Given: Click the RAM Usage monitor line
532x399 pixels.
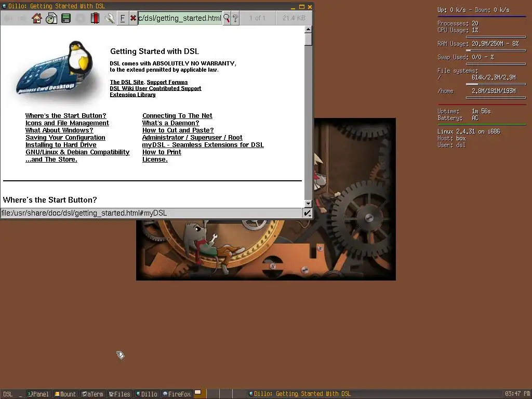Looking at the screenshot, I should pyautogui.click(x=478, y=44).
